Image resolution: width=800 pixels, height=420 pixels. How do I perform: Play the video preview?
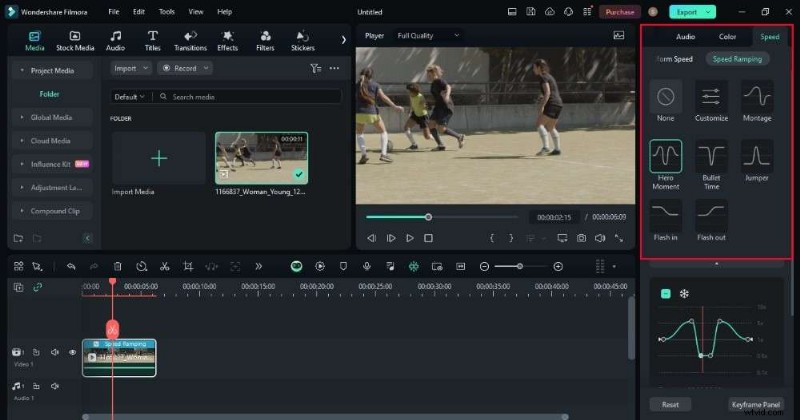(x=410, y=238)
